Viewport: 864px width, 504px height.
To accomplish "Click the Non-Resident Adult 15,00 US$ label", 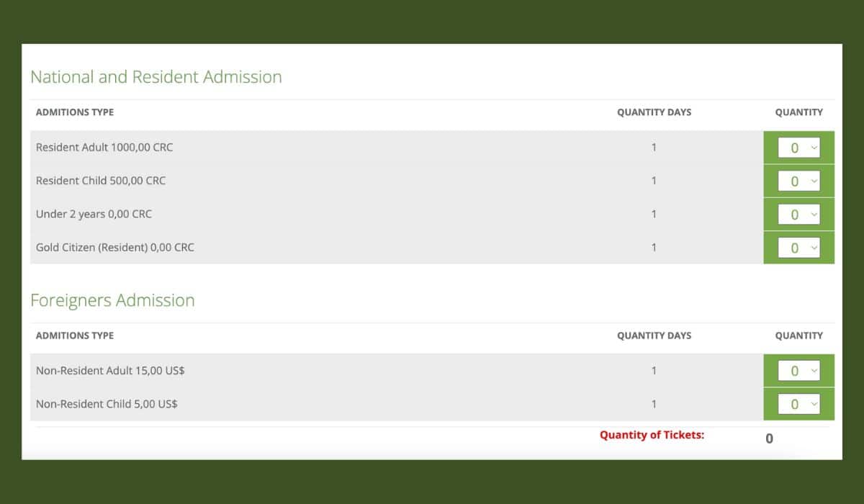I will [110, 371].
